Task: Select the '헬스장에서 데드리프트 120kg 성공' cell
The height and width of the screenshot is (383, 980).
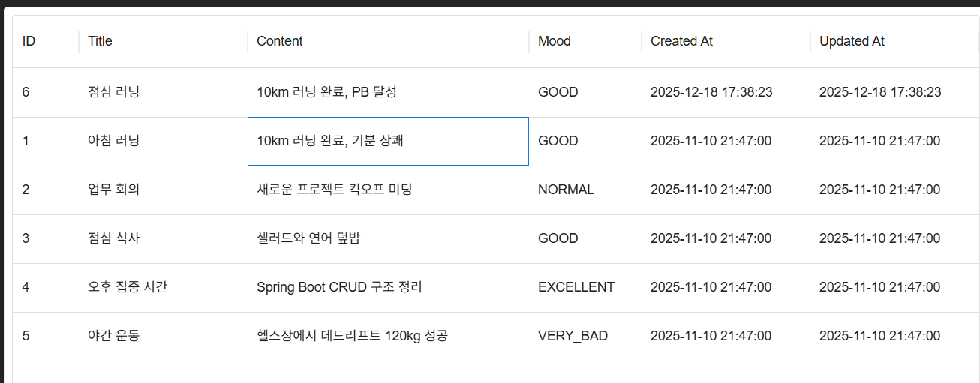Action: 388,336
